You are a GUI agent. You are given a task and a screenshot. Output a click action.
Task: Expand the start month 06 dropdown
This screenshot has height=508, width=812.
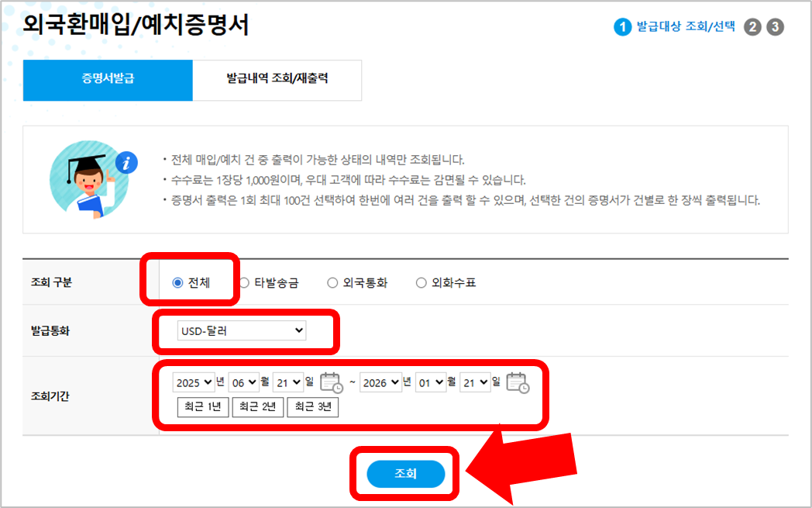point(244,382)
